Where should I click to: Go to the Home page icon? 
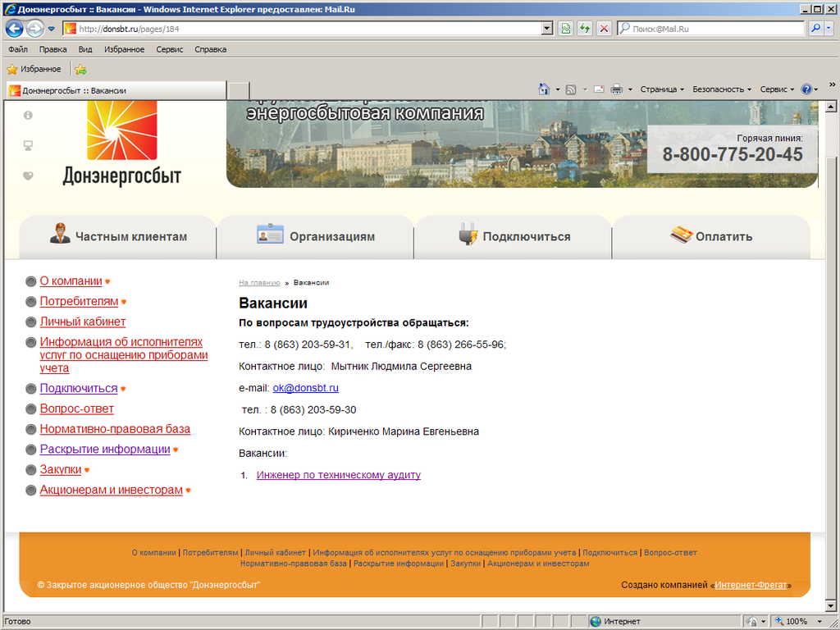point(544,89)
